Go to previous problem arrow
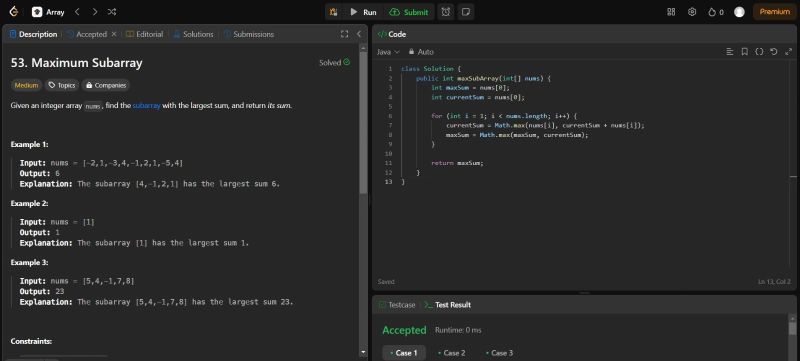This screenshot has height=361, width=800. click(x=77, y=12)
